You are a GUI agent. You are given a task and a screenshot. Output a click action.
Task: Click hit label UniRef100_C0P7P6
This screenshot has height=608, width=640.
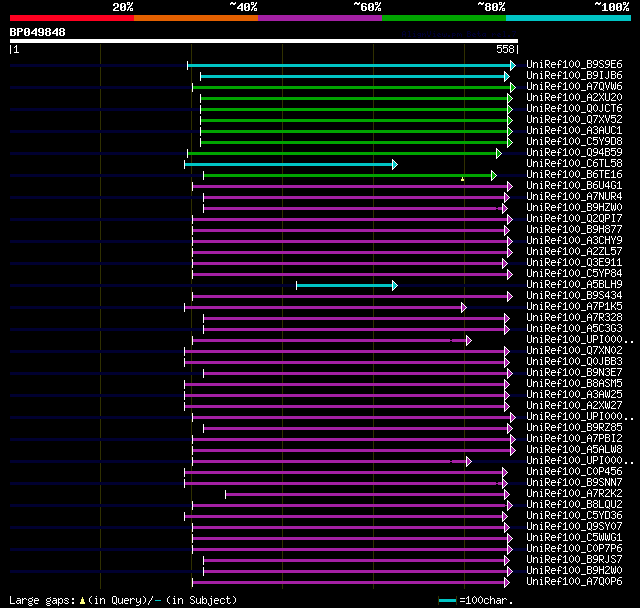[x=574, y=549]
